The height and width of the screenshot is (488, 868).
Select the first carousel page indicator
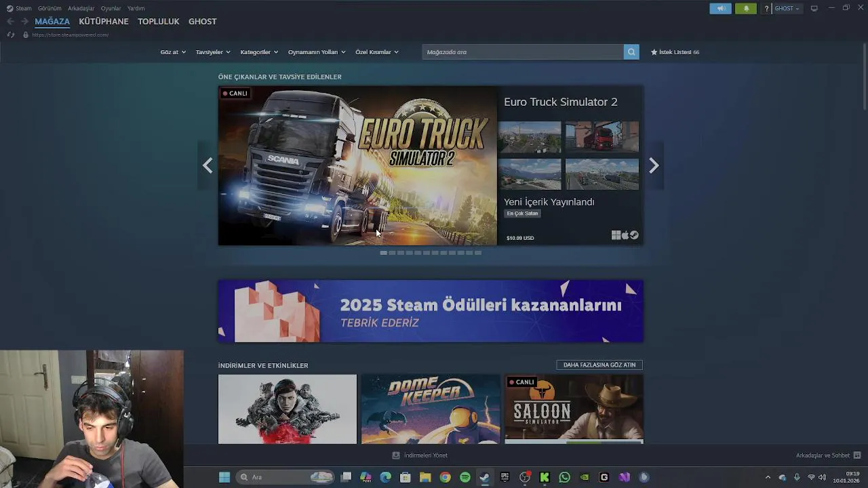pyautogui.click(x=384, y=253)
